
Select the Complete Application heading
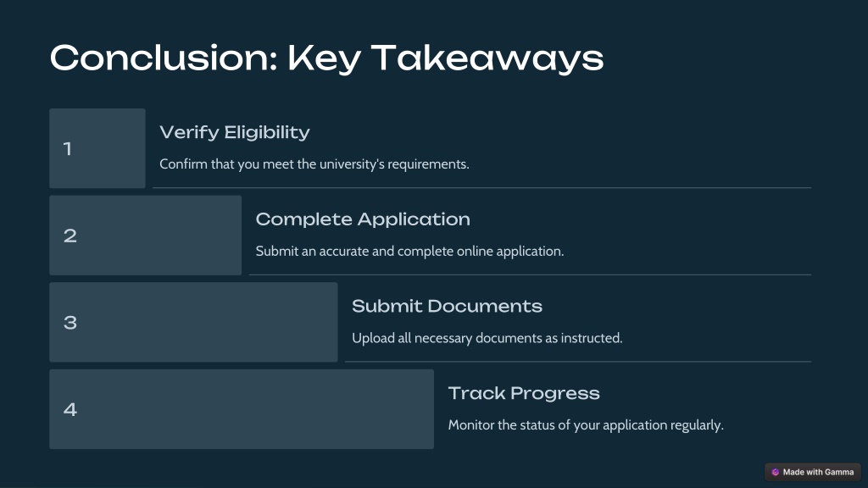[363, 219]
